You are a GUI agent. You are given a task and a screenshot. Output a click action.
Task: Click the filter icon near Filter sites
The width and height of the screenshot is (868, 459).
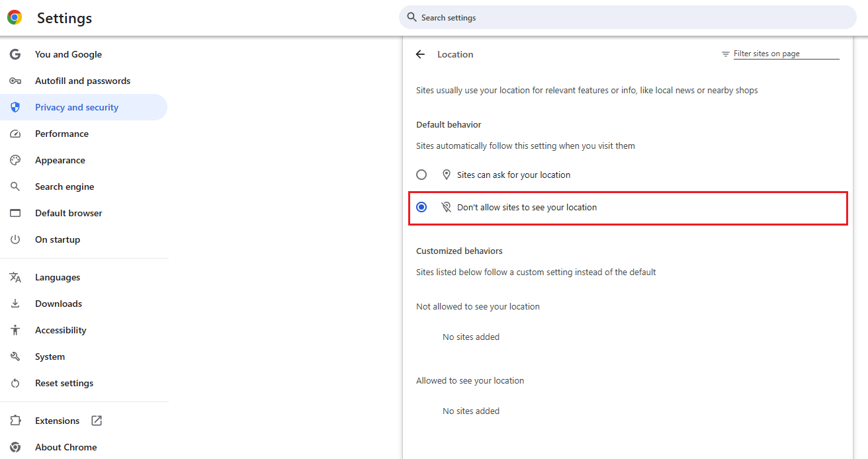point(726,54)
